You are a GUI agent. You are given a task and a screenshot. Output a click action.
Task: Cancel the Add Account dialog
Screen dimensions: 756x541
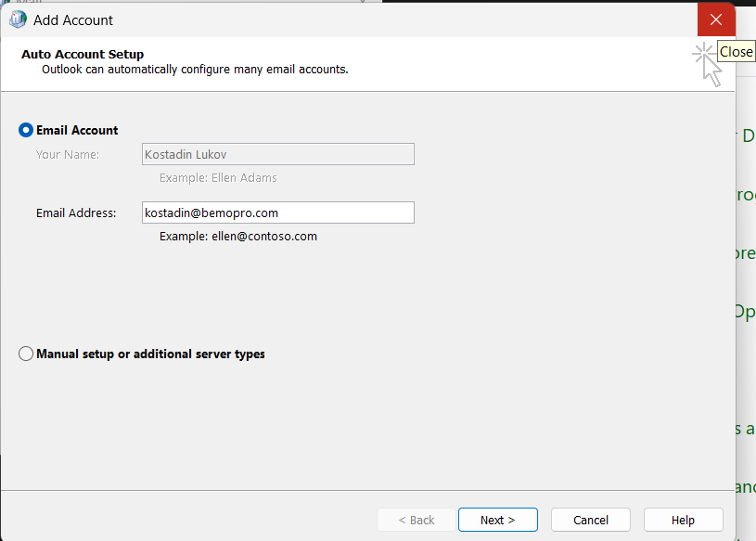tap(591, 520)
